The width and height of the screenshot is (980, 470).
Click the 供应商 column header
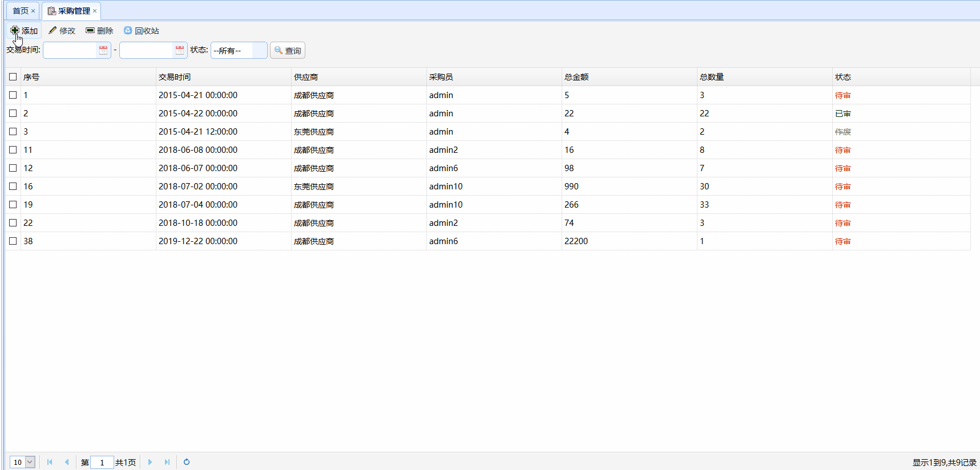point(359,77)
